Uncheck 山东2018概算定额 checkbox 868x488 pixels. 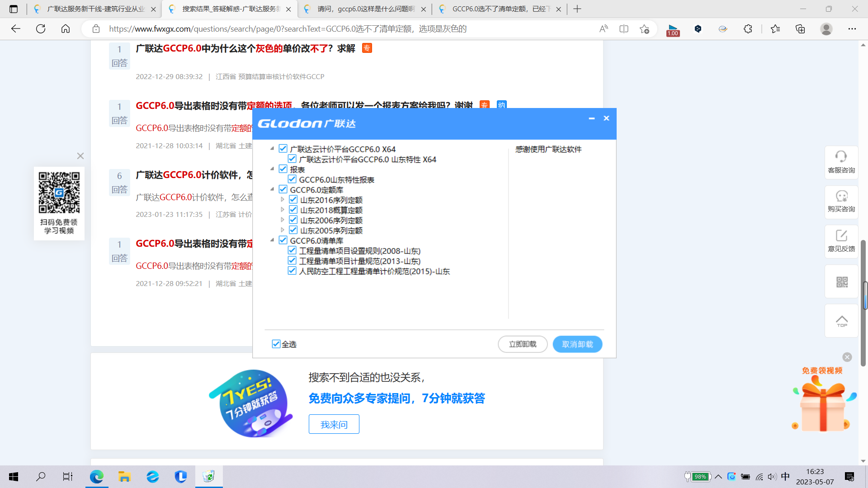[x=293, y=210]
